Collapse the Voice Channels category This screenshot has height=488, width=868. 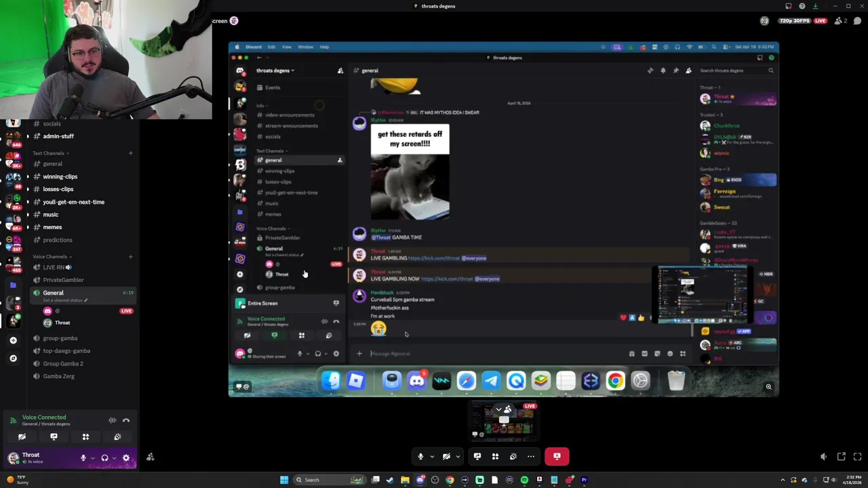point(52,256)
